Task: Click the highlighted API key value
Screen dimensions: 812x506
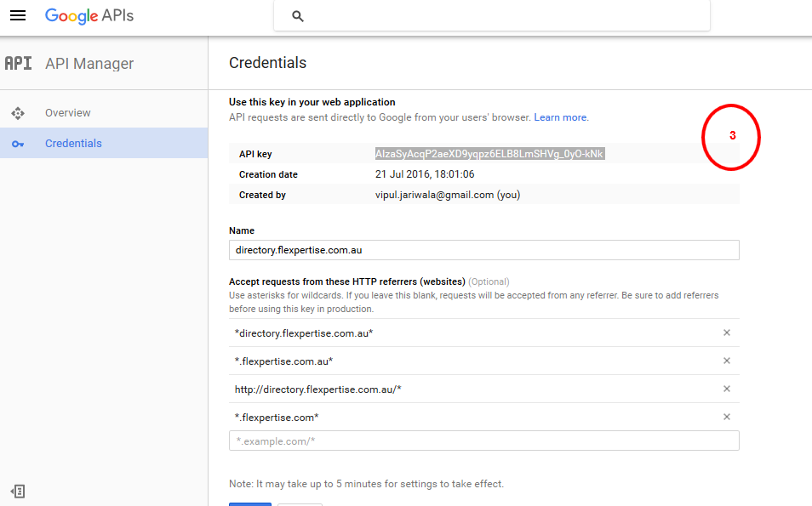Action: tap(489, 154)
